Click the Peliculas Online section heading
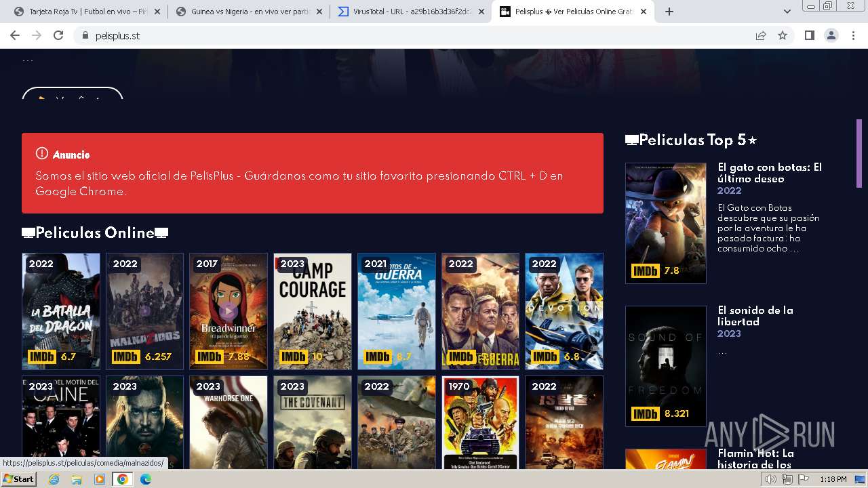Viewport: 868px width, 488px height. pos(95,233)
